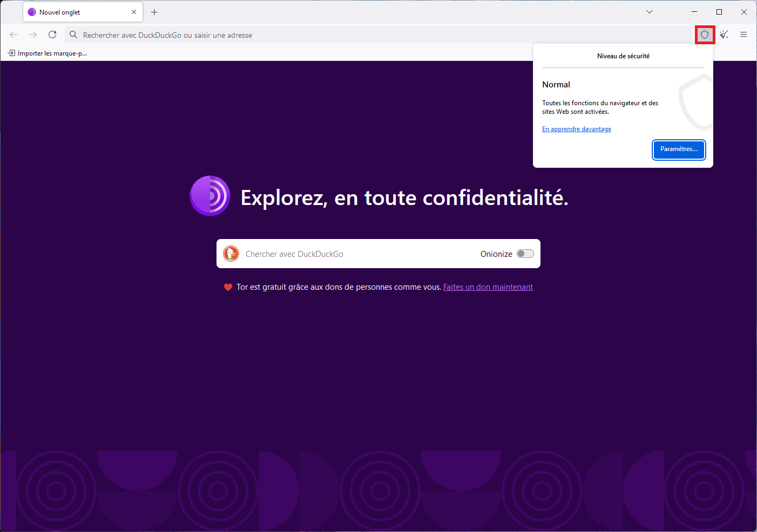Click the Tor Browser onion logo

(210, 196)
